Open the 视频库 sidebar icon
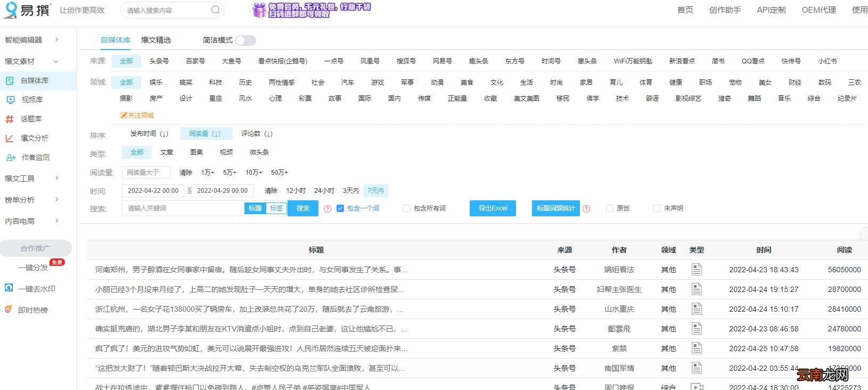868x390 pixels. tap(10, 100)
